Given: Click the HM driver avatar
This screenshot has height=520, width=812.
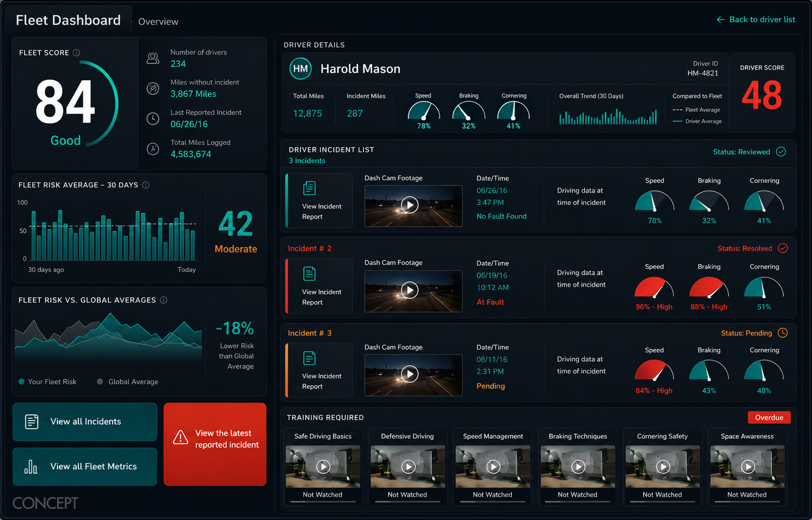Looking at the screenshot, I should coord(301,69).
